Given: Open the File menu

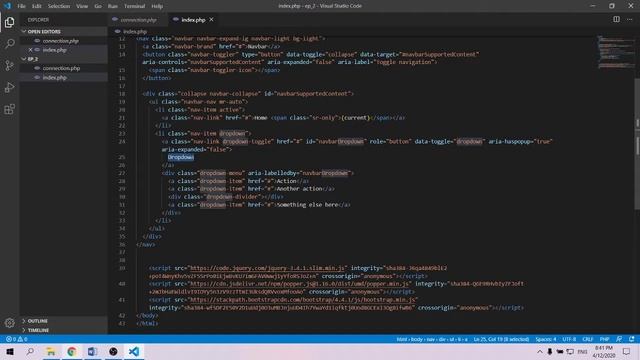Looking at the screenshot, I should coord(21,6).
